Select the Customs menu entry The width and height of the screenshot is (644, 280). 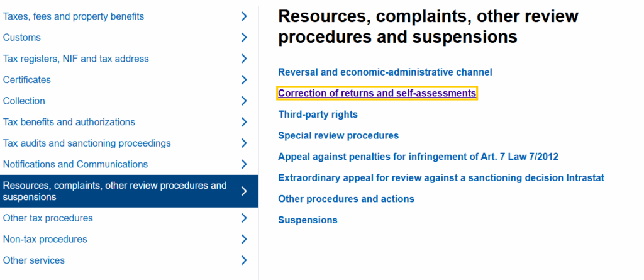click(22, 38)
